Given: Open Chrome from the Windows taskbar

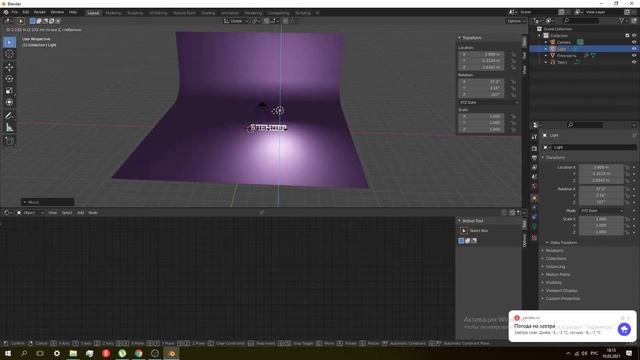Looking at the screenshot, I should tap(138, 353).
